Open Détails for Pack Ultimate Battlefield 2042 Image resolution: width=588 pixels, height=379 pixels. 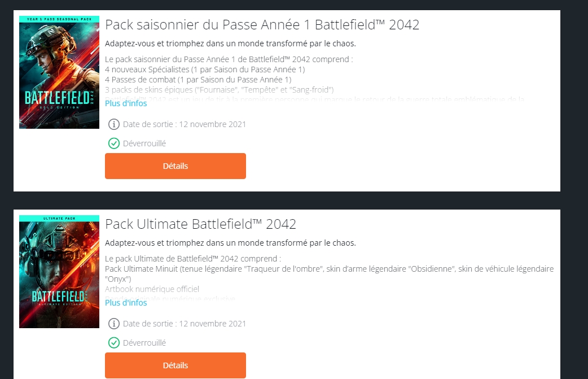coord(175,365)
